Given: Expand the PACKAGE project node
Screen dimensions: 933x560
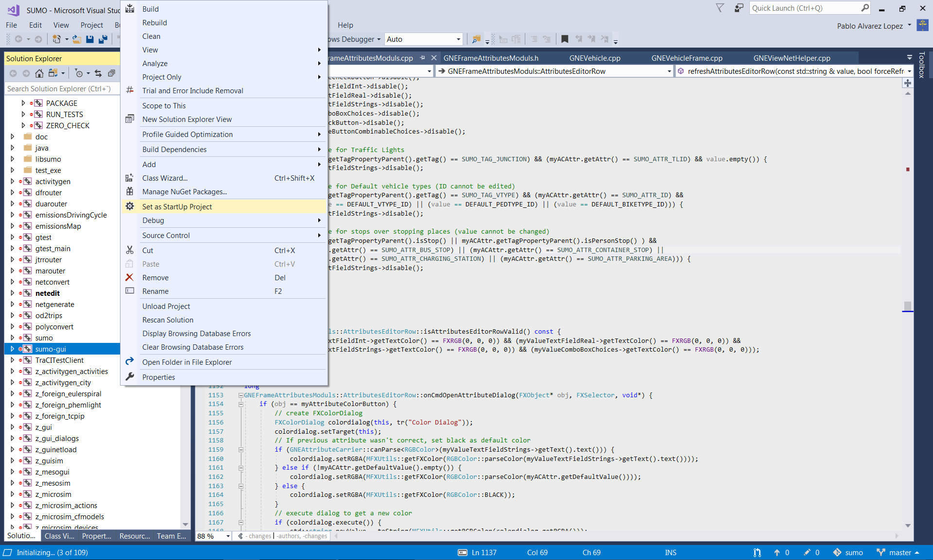Looking at the screenshot, I should (x=23, y=103).
